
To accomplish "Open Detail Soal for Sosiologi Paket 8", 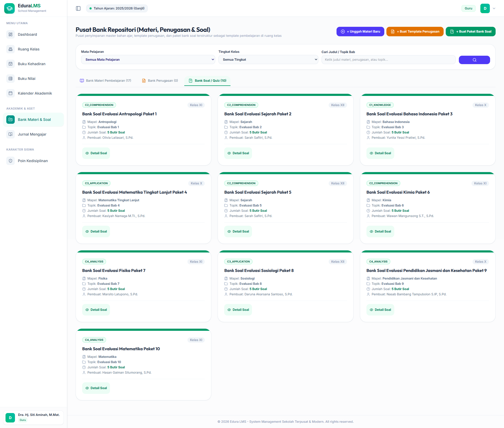I will 238,310.
